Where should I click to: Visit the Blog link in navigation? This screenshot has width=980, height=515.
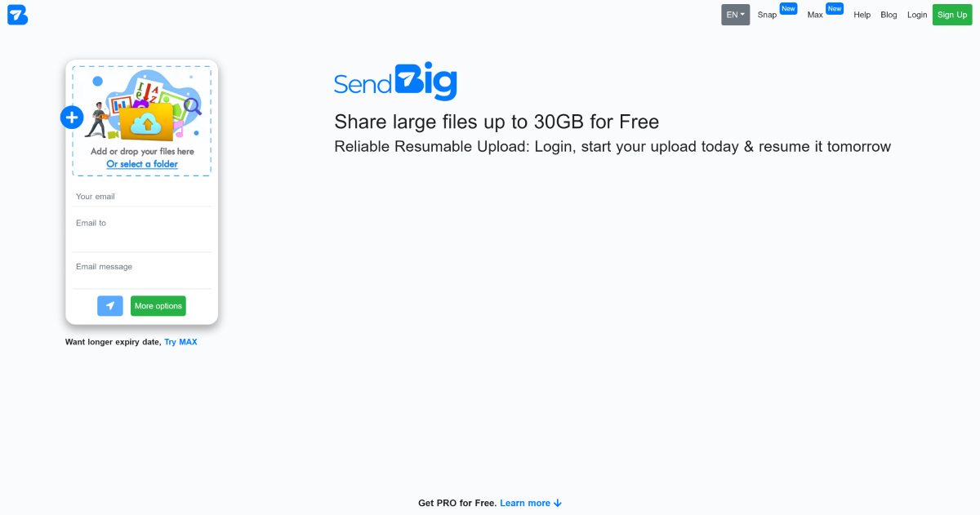tap(889, 15)
